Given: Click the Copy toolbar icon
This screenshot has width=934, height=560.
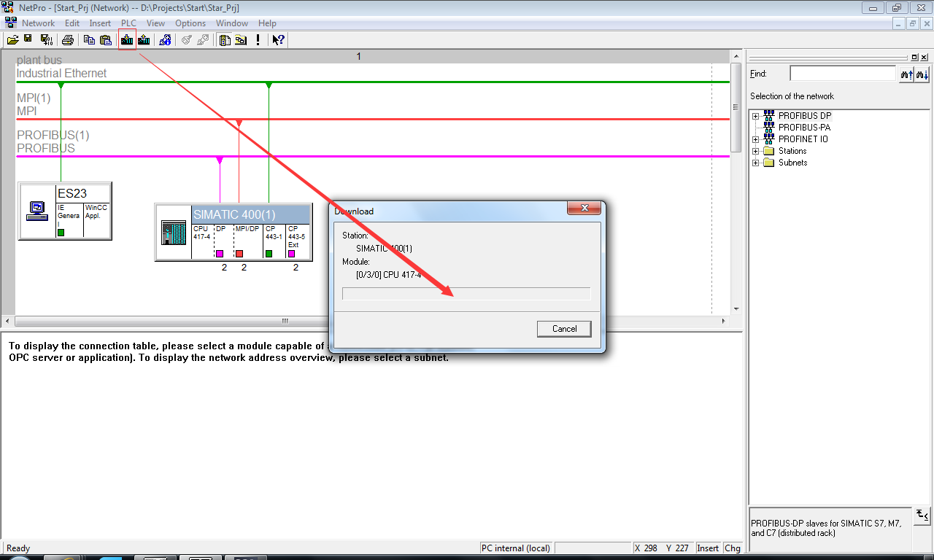Looking at the screenshot, I should 89,39.
